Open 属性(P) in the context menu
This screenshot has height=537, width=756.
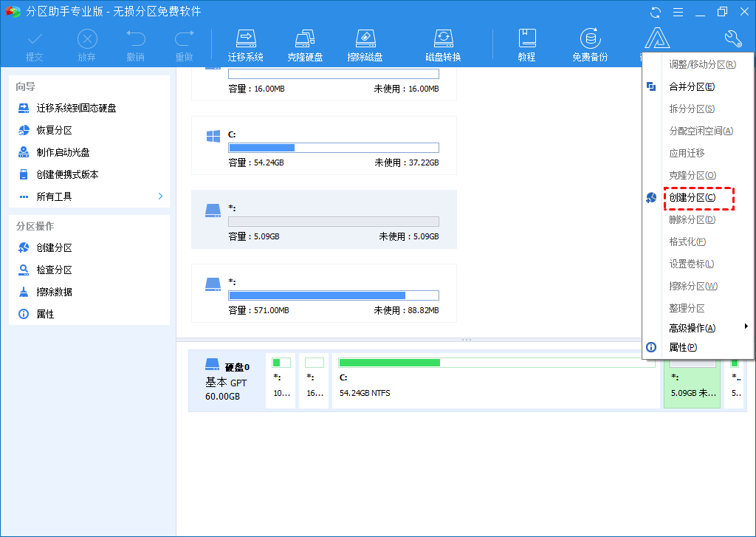pos(698,347)
